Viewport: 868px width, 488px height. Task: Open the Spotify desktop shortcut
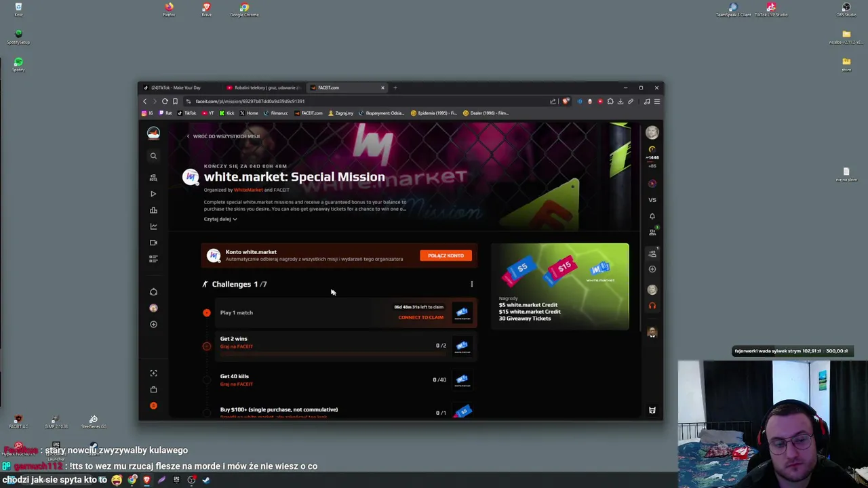pos(18,64)
